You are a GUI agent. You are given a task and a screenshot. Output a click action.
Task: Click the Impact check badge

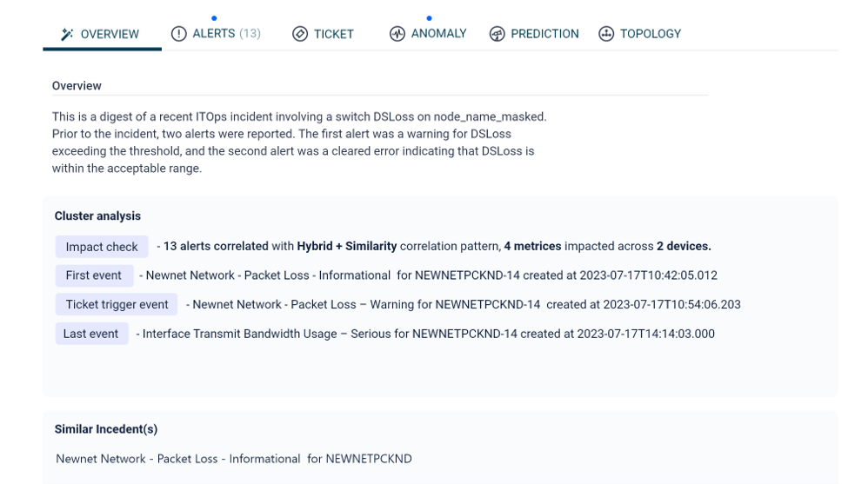(x=102, y=247)
